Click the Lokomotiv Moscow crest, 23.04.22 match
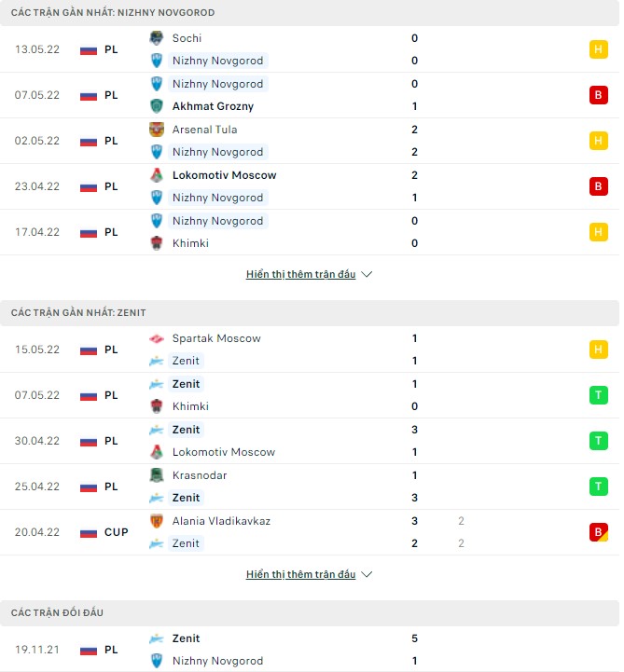This screenshot has height=672, width=624. (157, 175)
